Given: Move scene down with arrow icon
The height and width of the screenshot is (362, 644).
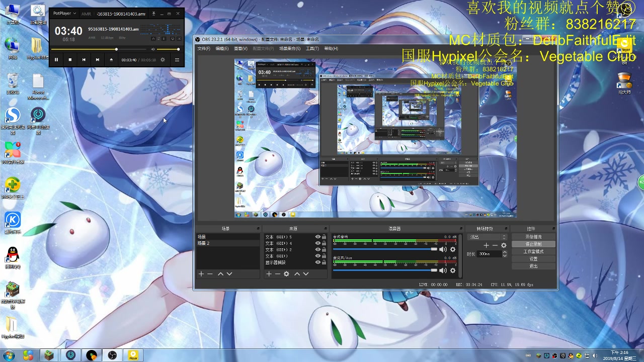Looking at the screenshot, I should 229,274.
